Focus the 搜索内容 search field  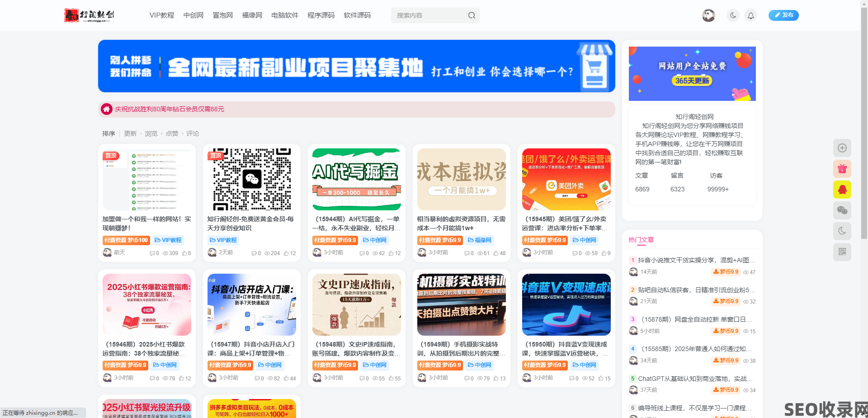coord(429,15)
